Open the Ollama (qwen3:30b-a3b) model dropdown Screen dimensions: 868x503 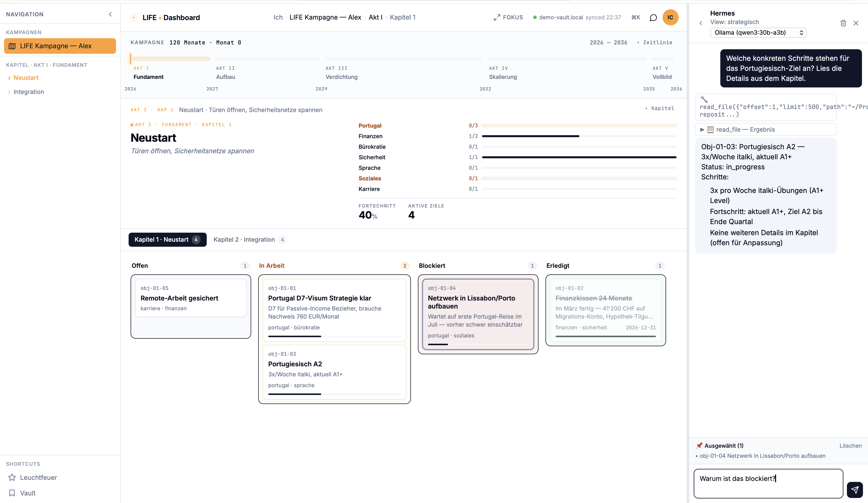[x=758, y=32]
